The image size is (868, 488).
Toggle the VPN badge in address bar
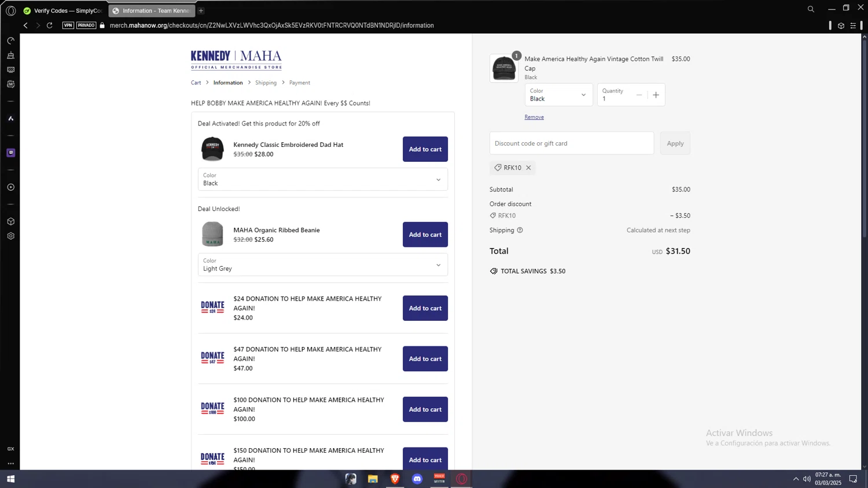(68, 25)
